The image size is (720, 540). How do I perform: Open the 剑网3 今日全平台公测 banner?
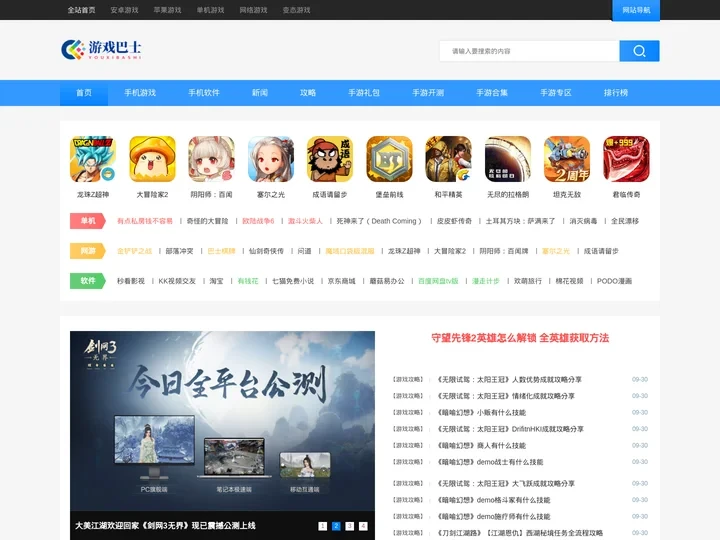[x=222, y=421]
